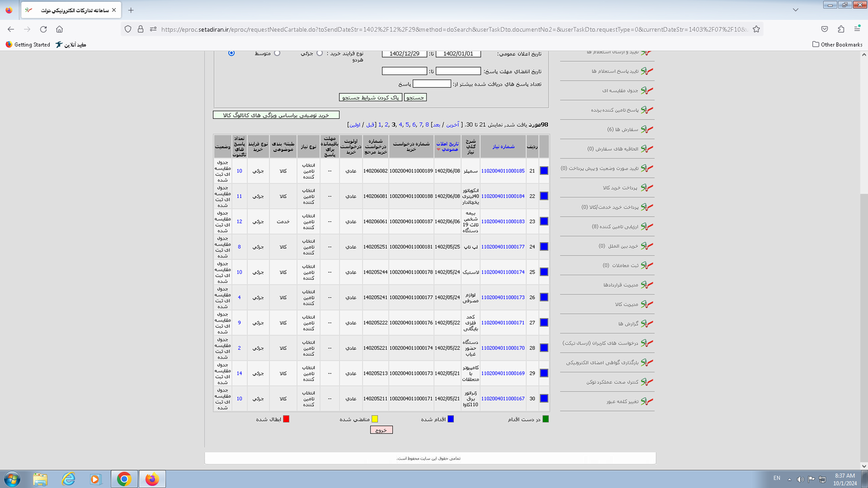This screenshot has width=868, height=488.
Task: Open ارزیابی تامین کننده (8) icon
Action: 647,227
